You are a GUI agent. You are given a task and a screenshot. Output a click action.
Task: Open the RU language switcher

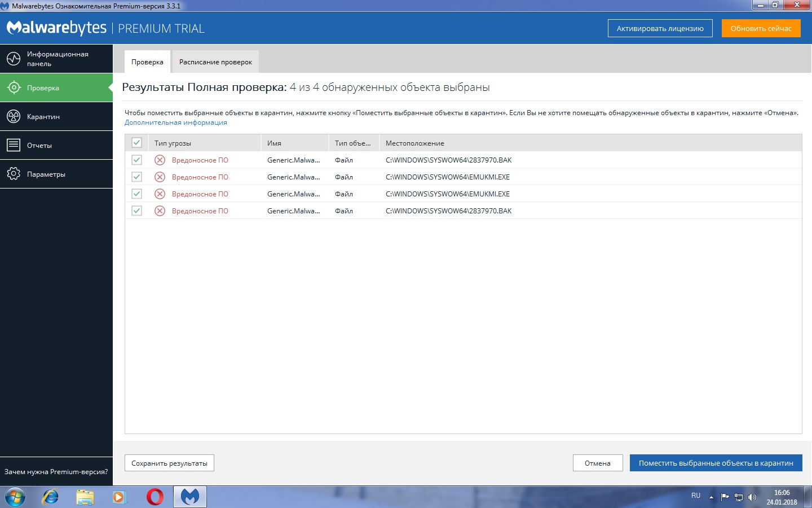point(696,496)
